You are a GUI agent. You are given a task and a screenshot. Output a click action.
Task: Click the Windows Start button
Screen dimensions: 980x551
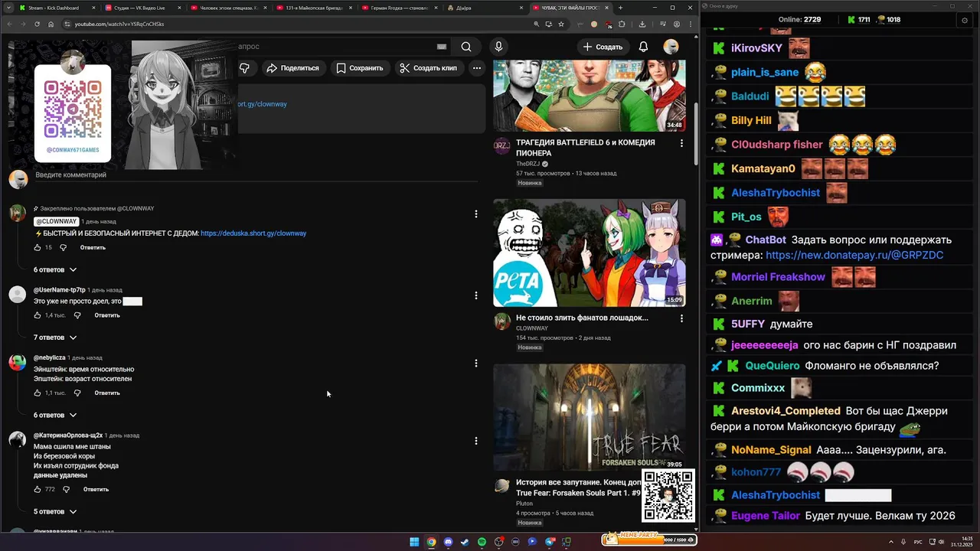pyautogui.click(x=414, y=542)
